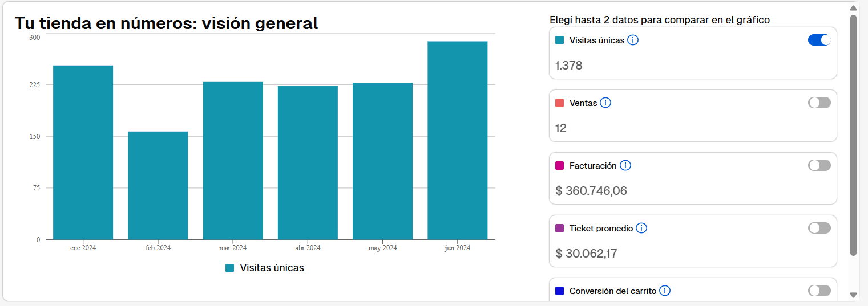Screen dimensions: 868x306
Task: Click info icon next to Visitas únicas
Action: click(633, 40)
